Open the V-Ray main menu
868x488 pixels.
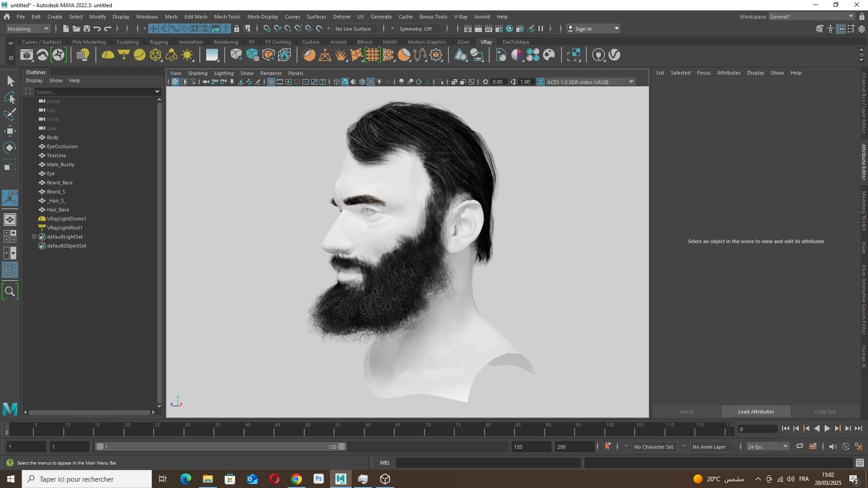(x=461, y=17)
